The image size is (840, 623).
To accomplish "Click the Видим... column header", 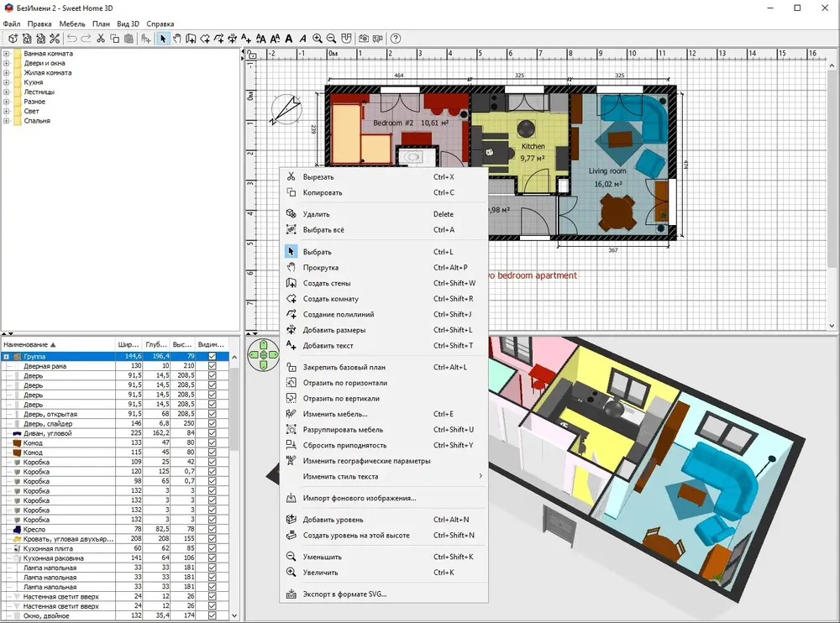I will 211,344.
